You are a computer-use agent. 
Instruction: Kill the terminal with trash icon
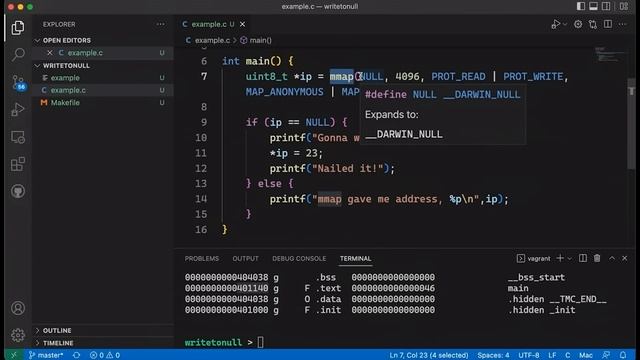click(x=597, y=258)
